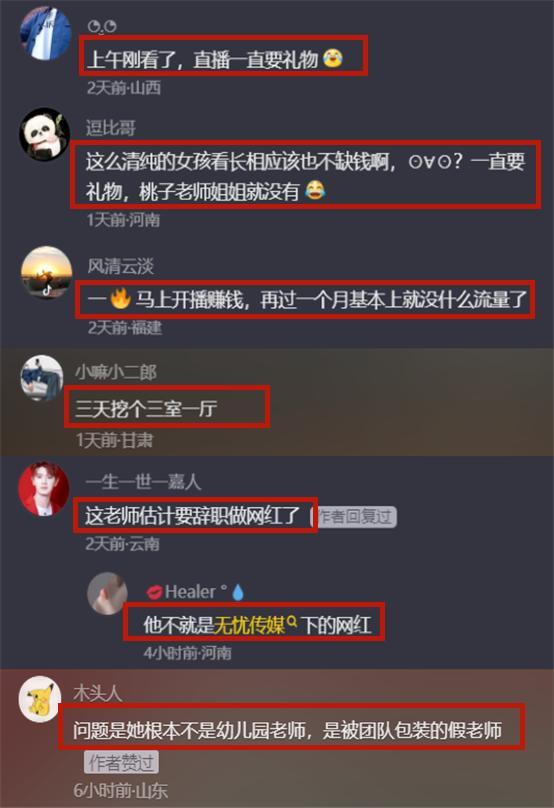Click the 作者赞过 tag
Image resolution: width=554 pixels, height=808 pixels.
click(121, 762)
